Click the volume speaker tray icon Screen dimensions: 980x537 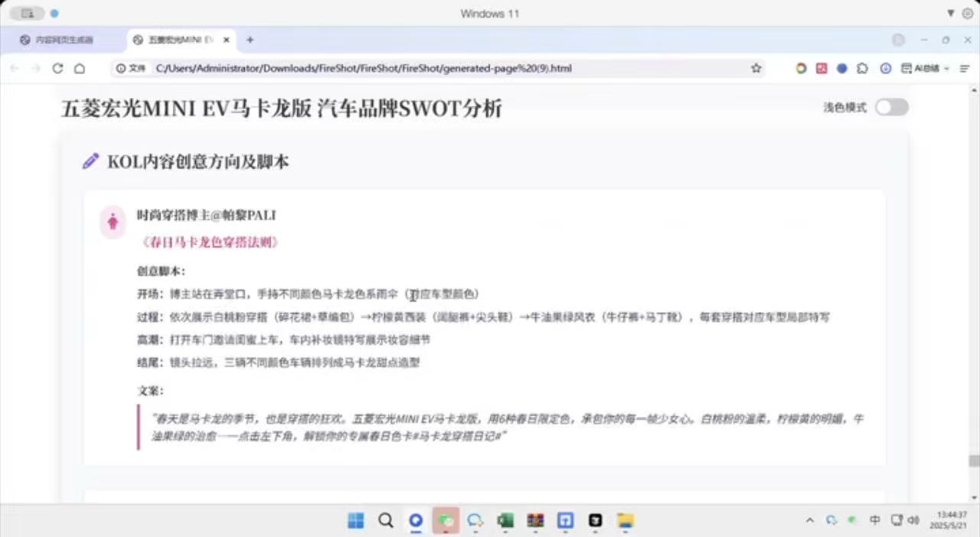pyautogui.click(x=913, y=520)
